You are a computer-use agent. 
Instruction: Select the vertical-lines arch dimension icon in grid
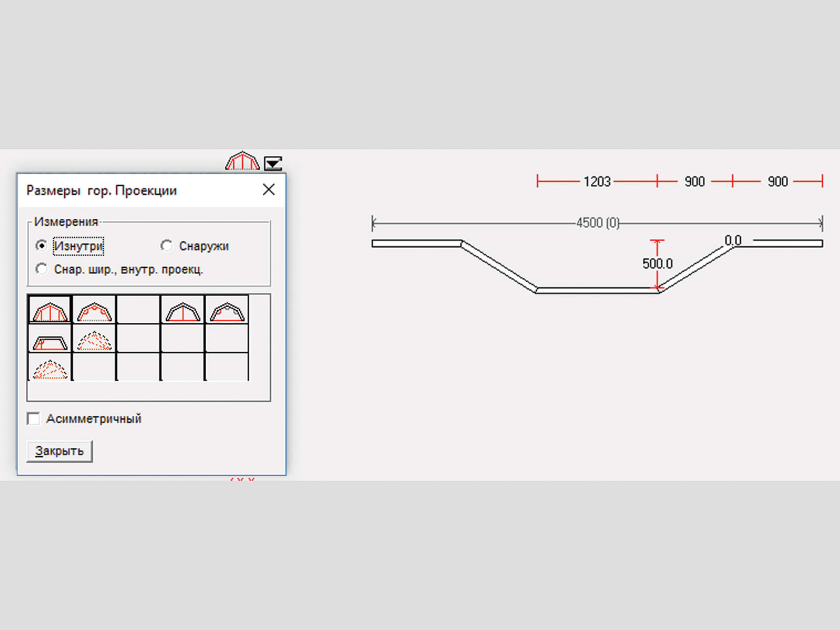click(x=50, y=310)
